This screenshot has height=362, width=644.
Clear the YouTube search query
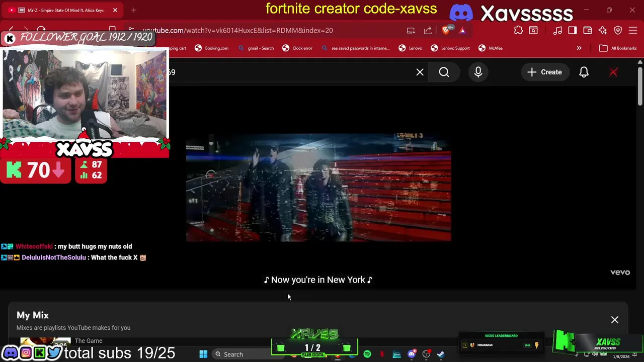click(x=420, y=72)
